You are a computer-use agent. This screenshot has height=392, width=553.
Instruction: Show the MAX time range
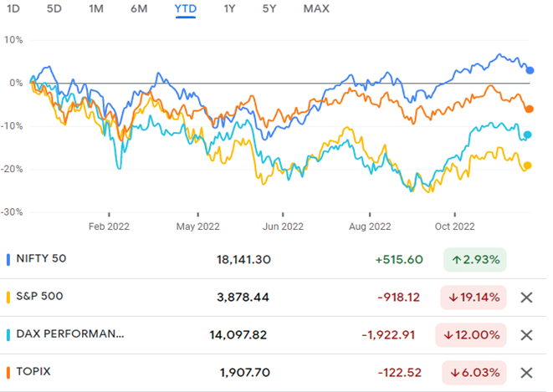pos(316,8)
